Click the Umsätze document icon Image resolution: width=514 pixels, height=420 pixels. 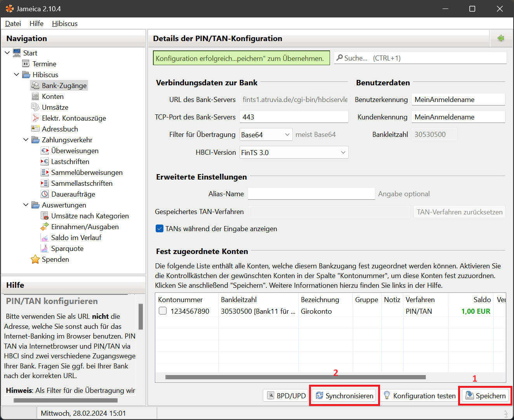click(x=35, y=107)
